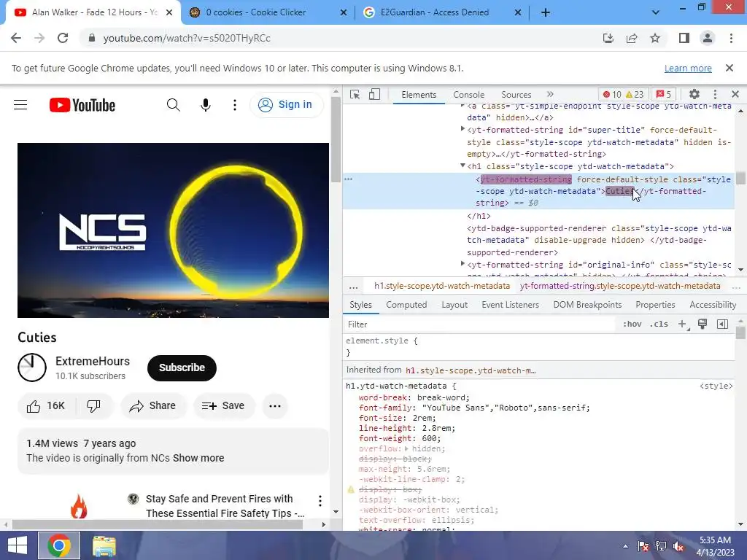
Task: Switch to Cookie Clicker tab
Action: pyautogui.click(x=268, y=12)
